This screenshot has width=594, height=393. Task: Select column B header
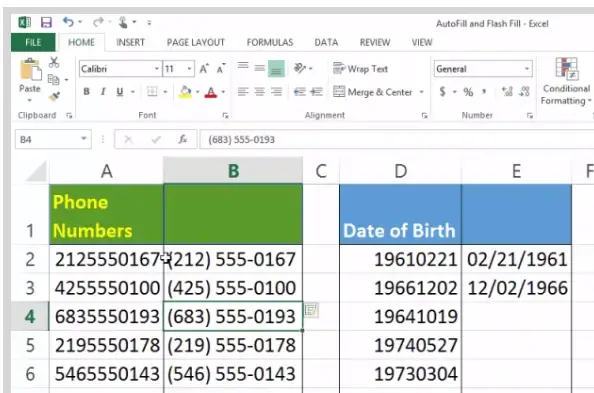tap(233, 171)
